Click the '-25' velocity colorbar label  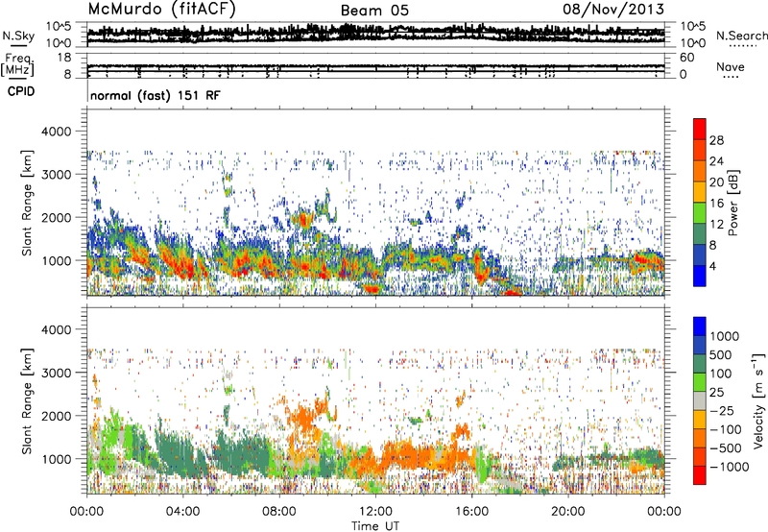click(722, 410)
